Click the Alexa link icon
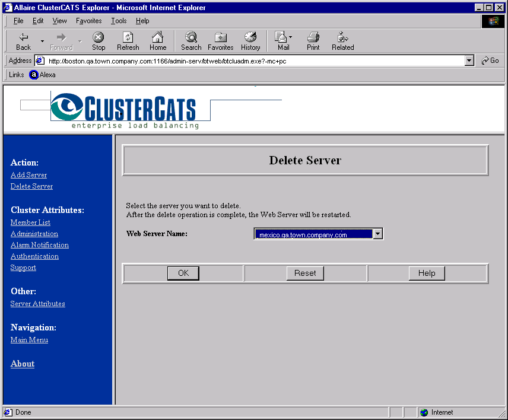Screen dimensions: 508x420 pyautogui.click(x=34, y=75)
